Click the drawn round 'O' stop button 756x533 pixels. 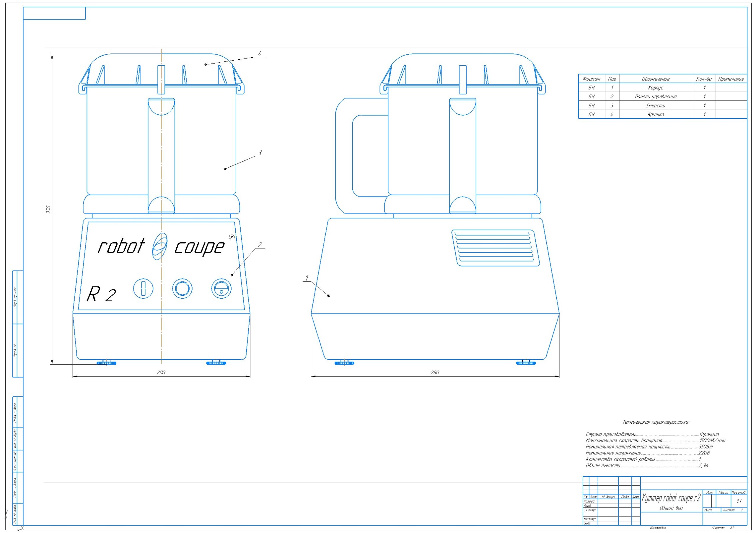(x=182, y=289)
